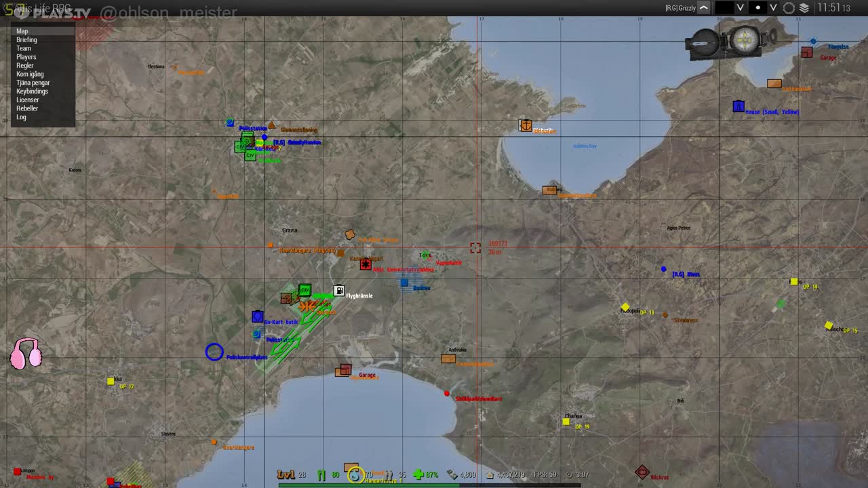Click the orange Stenkross dot marker
Viewport: 868px width, 488px height.
tap(665, 315)
